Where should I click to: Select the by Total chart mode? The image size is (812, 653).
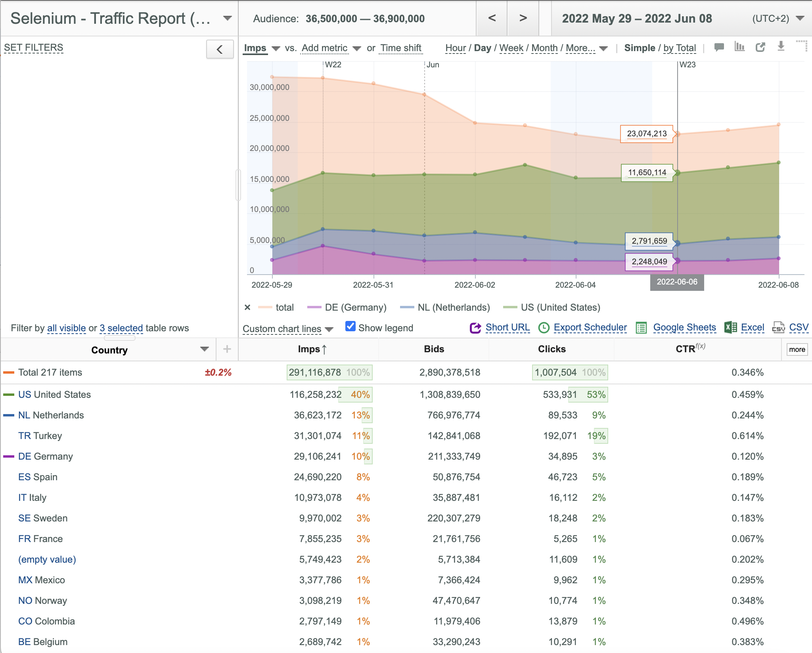680,48
